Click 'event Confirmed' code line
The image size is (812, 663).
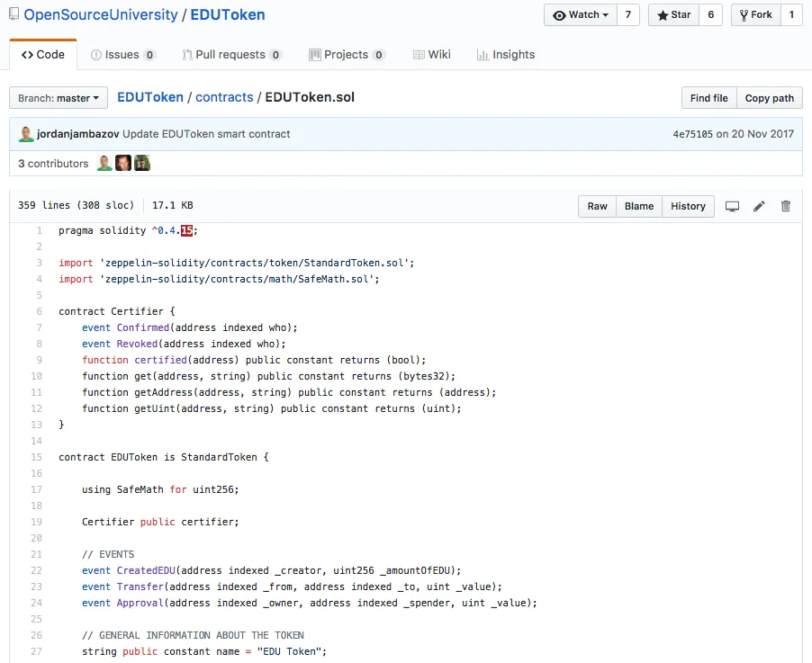point(190,327)
